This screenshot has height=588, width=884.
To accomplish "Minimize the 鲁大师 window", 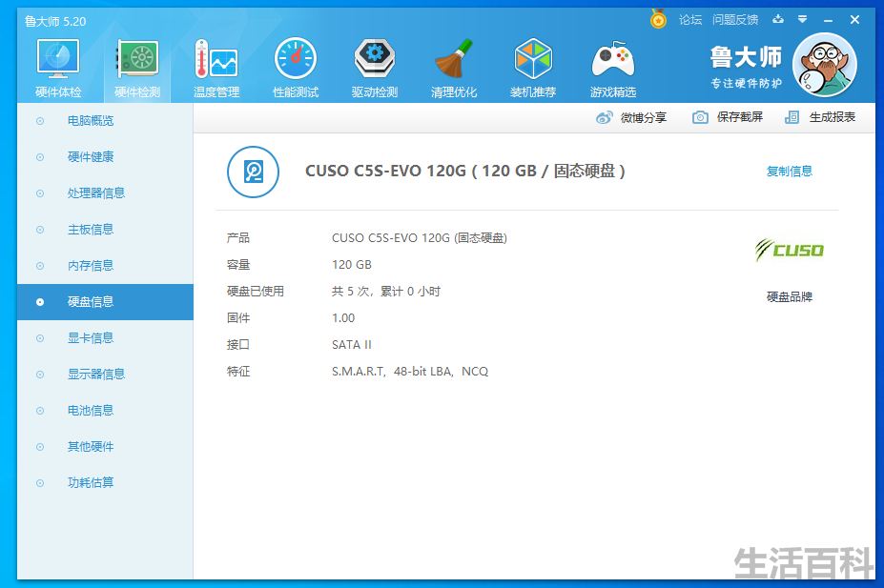I will (828, 20).
